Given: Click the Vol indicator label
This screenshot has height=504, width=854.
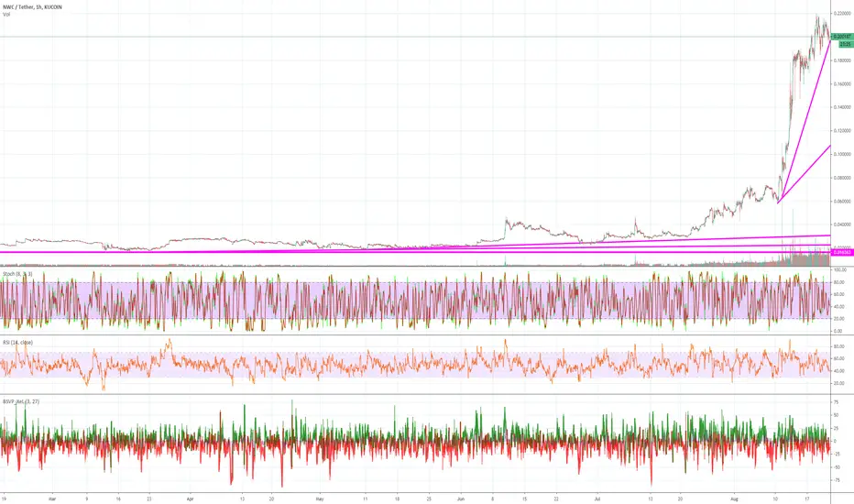Looking at the screenshot, I should click(x=6, y=14).
